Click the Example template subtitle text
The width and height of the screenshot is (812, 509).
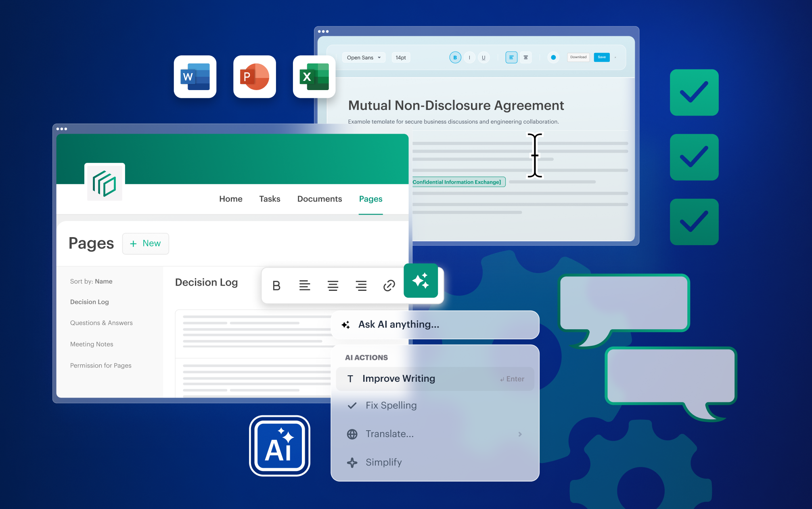pos(453,122)
